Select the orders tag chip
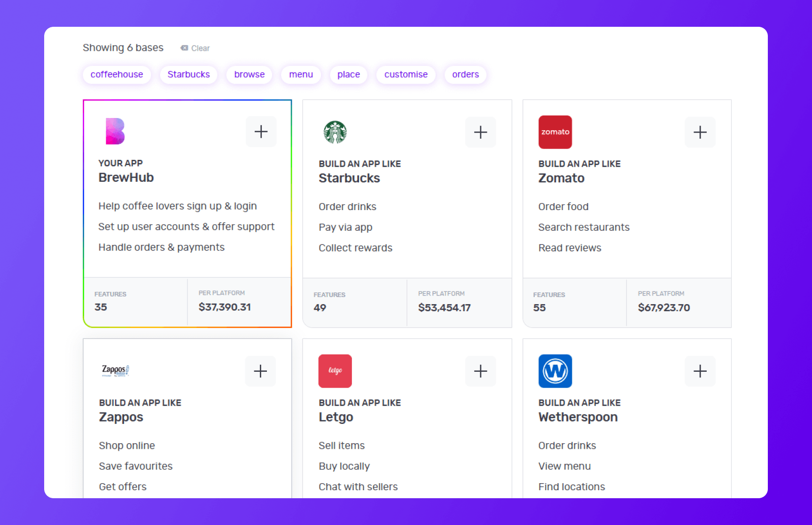The height and width of the screenshot is (525, 812). (x=466, y=74)
